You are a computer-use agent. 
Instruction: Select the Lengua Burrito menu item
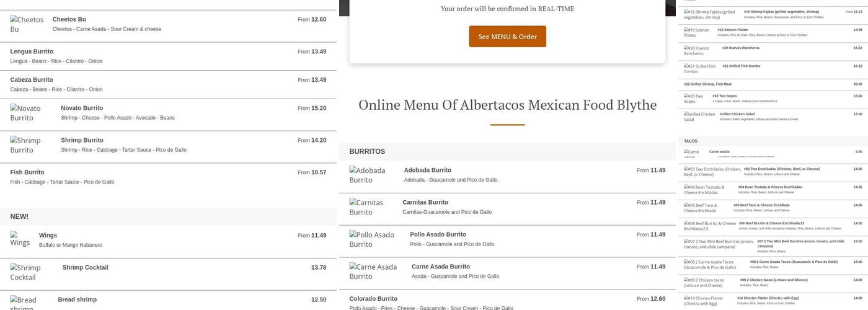tap(168, 56)
